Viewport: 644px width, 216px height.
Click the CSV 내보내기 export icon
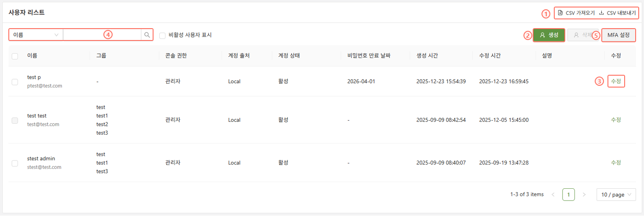(601, 13)
